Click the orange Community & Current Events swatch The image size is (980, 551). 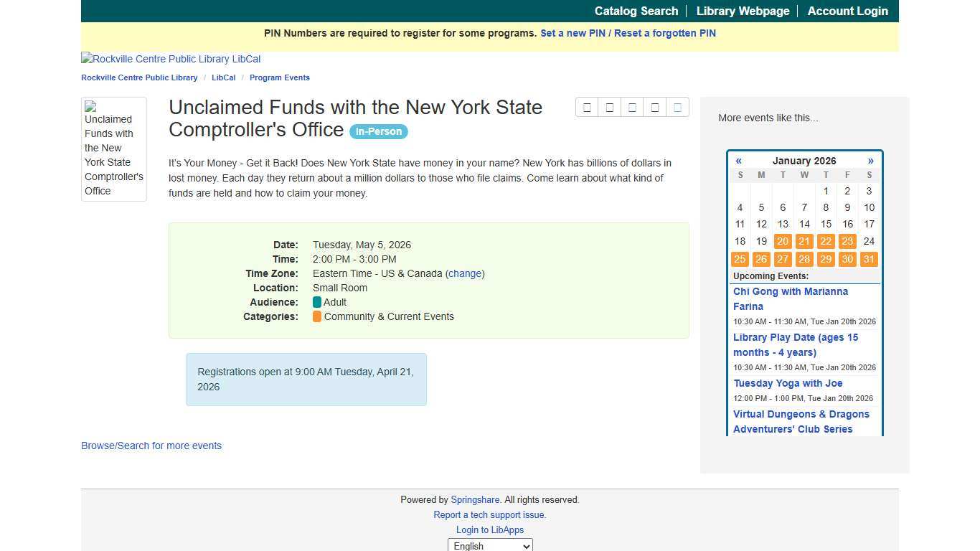(x=317, y=316)
